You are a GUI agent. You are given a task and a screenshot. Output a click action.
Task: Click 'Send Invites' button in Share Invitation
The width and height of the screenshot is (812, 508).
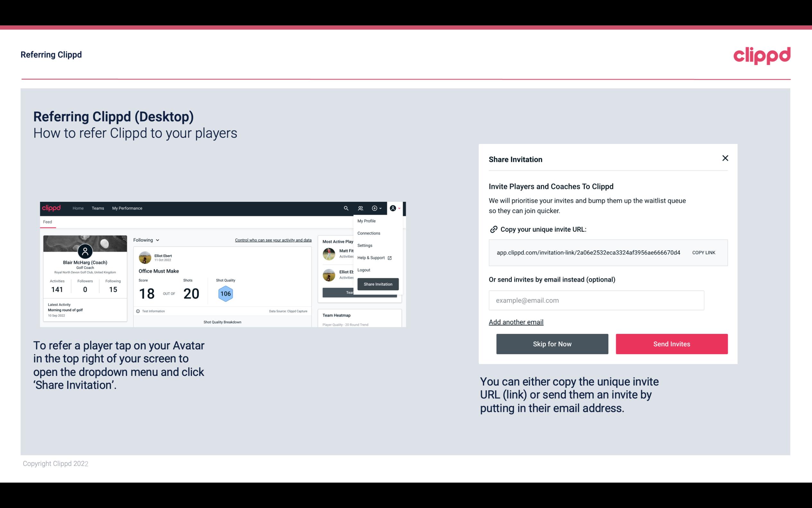point(671,344)
